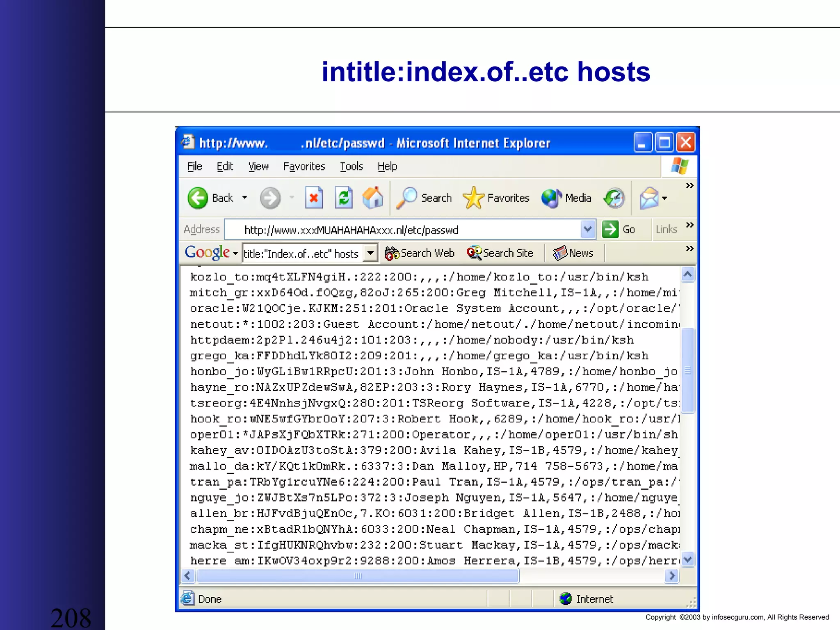Viewport: 840px width, 630px height.
Task: Click the tsreorg Software entry
Action: (x=434, y=403)
